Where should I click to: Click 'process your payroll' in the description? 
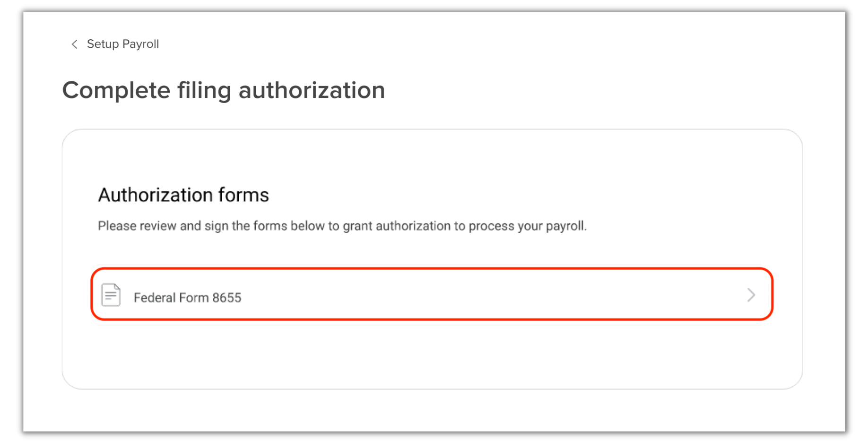point(528,226)
